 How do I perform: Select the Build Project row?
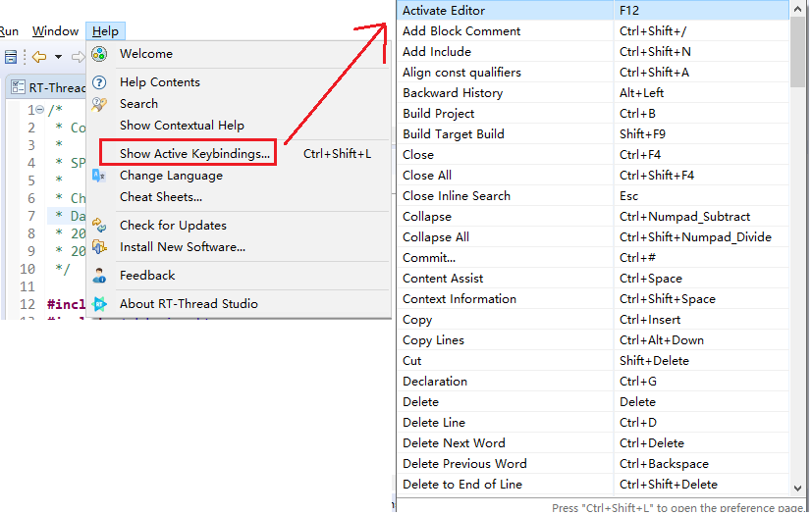(593, 114)
